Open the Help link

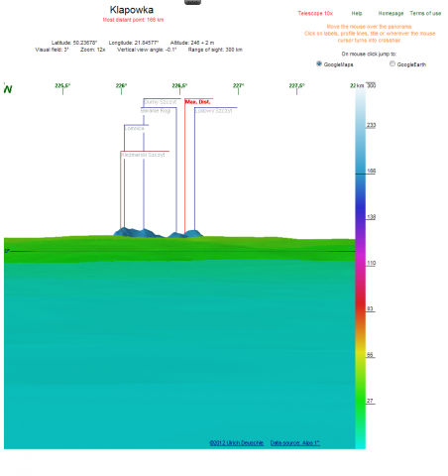click(357, 13)
